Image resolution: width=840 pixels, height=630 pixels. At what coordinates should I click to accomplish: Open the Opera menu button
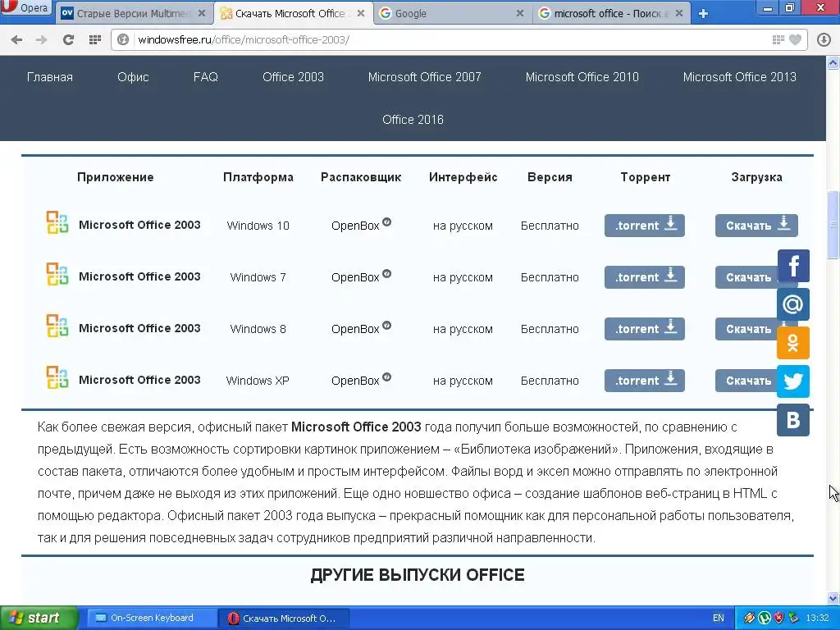point(25,9)
